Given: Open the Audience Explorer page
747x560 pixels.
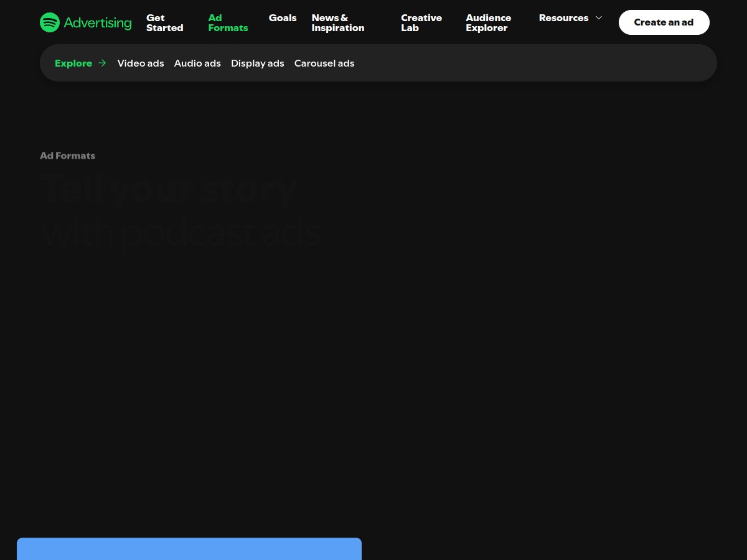Looking at the screenshot, I should (x=489, y=23).
